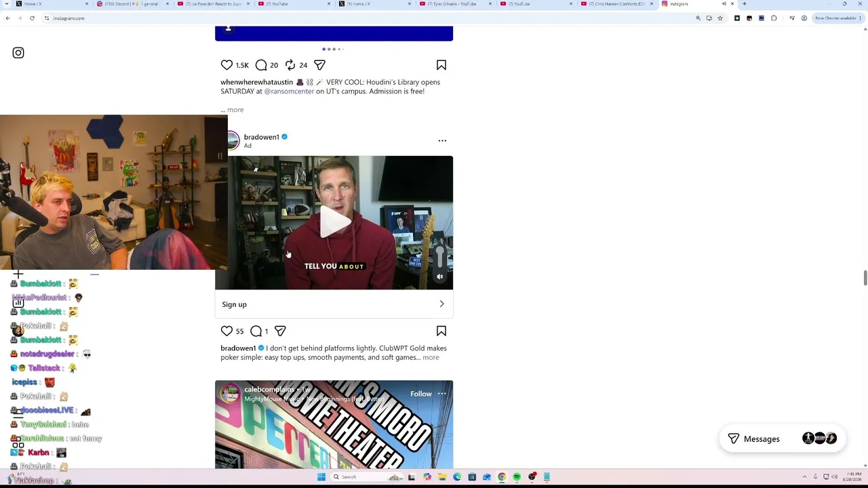868x488 pixels.
Task: Share the bradowen1 ad via paper plane icon
Action: coord(280,331)
